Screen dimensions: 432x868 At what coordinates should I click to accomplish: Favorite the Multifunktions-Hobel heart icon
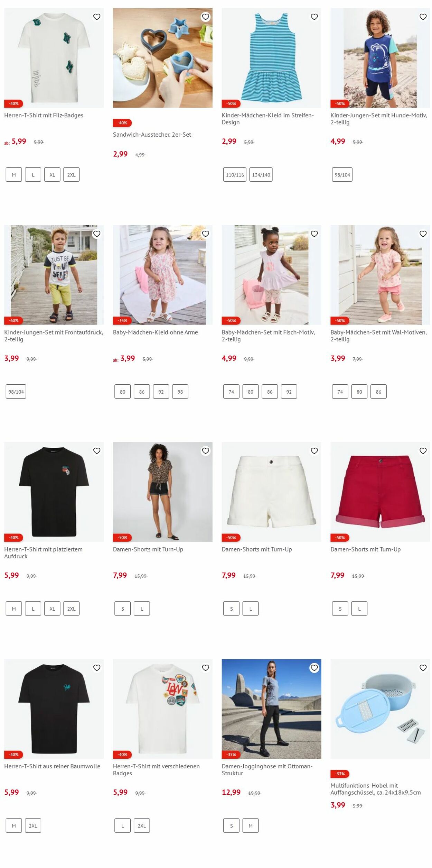(x=423, y=668)
